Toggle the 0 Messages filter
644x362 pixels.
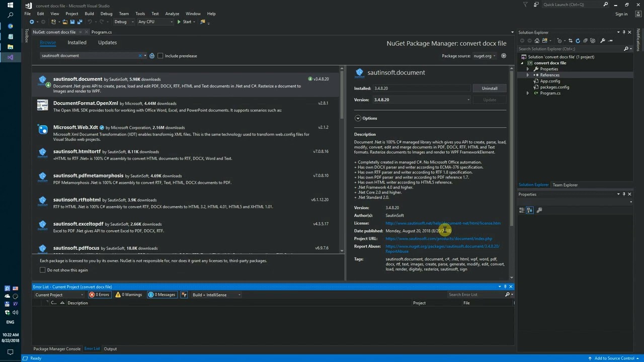[162, 295]
